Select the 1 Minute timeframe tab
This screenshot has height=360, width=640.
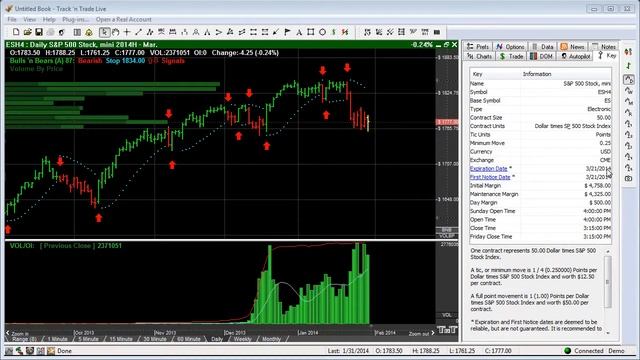click(57, 339)
